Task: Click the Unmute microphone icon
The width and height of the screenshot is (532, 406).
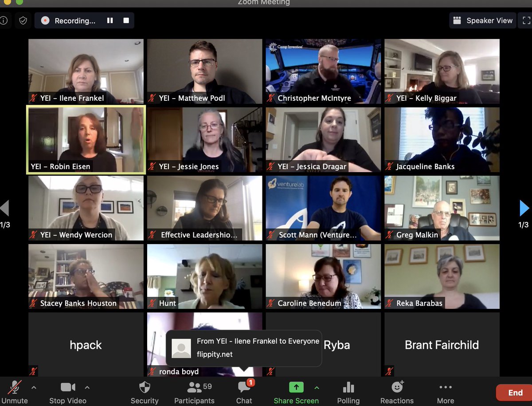Action: pos(15,387)
